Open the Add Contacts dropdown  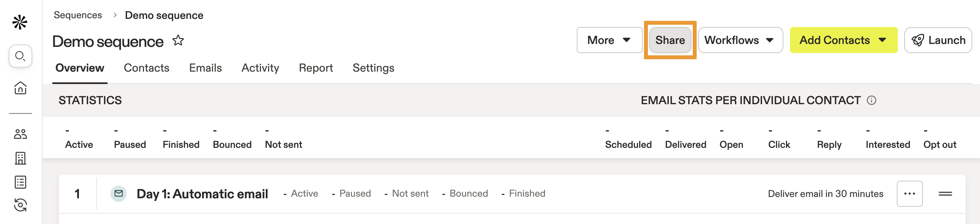click(843, 40)
